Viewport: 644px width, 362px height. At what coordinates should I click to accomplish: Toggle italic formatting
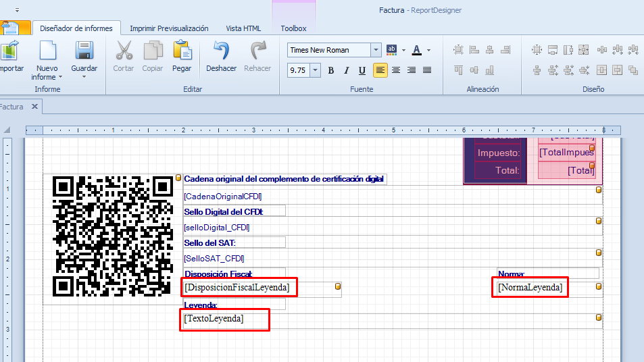tap(347, 70)
